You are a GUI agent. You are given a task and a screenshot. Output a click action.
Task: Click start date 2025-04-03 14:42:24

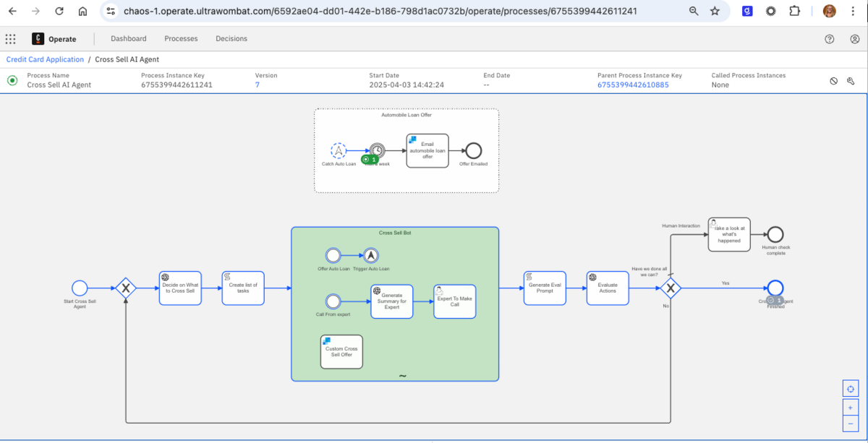[x=407, y=85]
